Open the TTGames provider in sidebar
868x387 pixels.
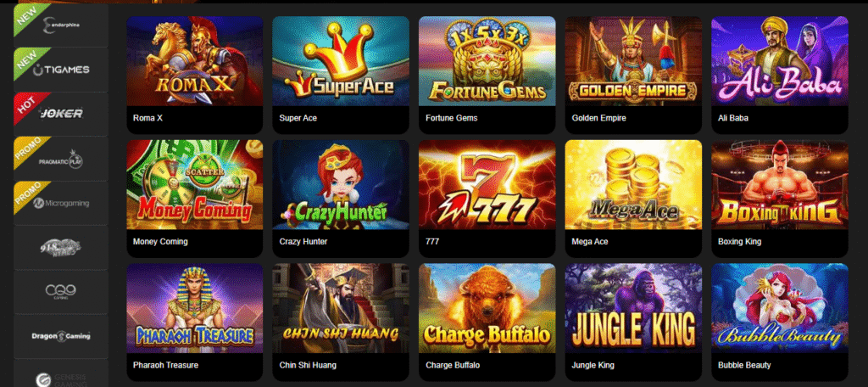(x=61, y=70)
